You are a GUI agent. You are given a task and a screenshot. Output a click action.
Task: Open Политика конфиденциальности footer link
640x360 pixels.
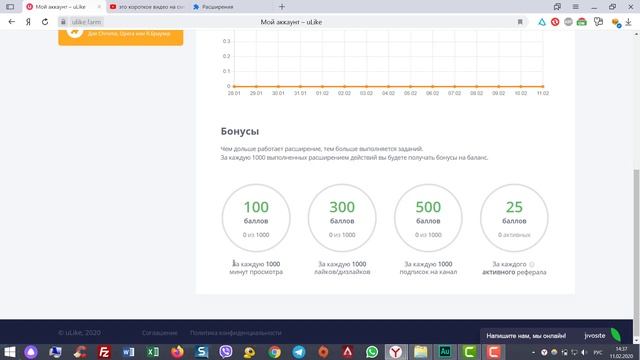tap(236, 333)
